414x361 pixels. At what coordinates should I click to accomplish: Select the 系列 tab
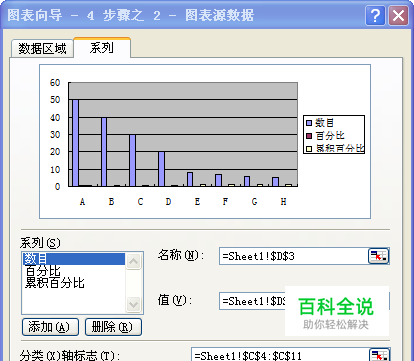[102, 48]
